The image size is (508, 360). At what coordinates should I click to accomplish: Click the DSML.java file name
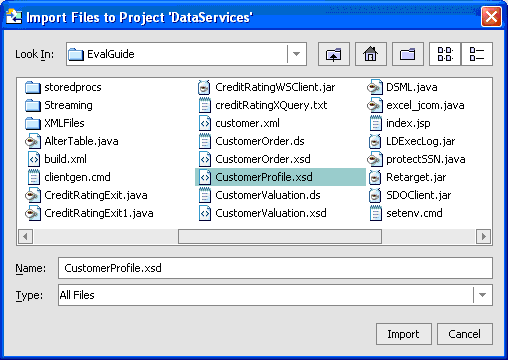point(412,87)
